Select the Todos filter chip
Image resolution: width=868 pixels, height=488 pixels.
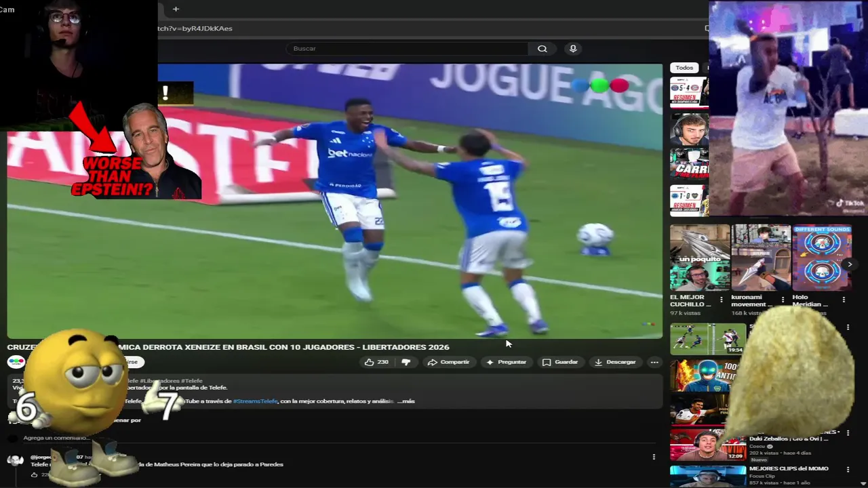click(684, 68)
